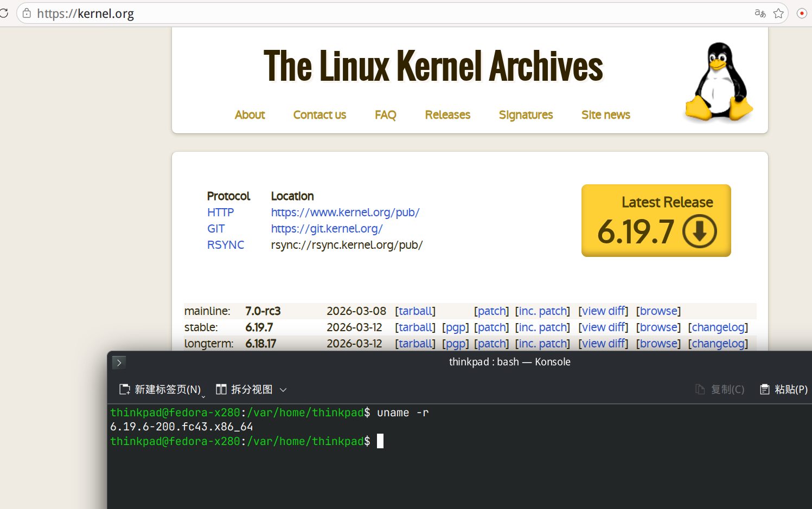Click the terminal cursor at the prompt
This screenshot has height=509, width=812.
point(380,441)
